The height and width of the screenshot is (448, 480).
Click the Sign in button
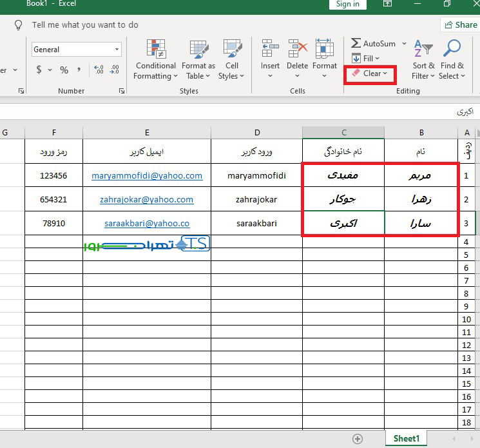348,4
